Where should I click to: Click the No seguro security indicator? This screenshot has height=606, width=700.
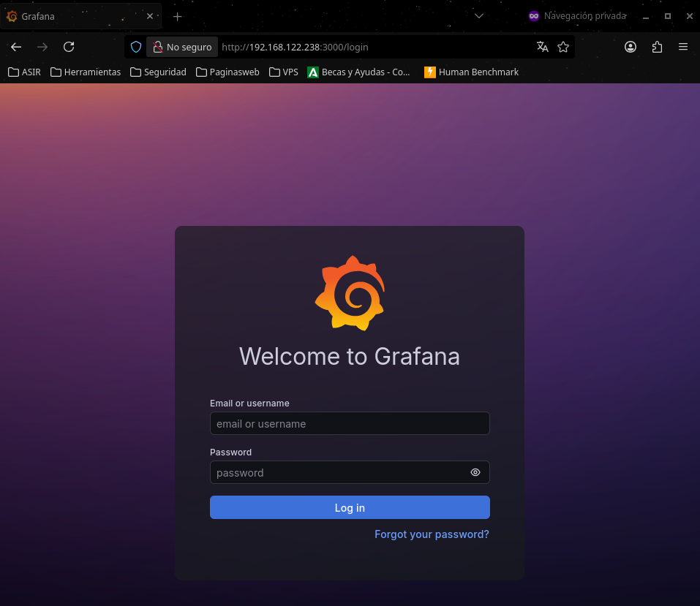pos(182,47)
